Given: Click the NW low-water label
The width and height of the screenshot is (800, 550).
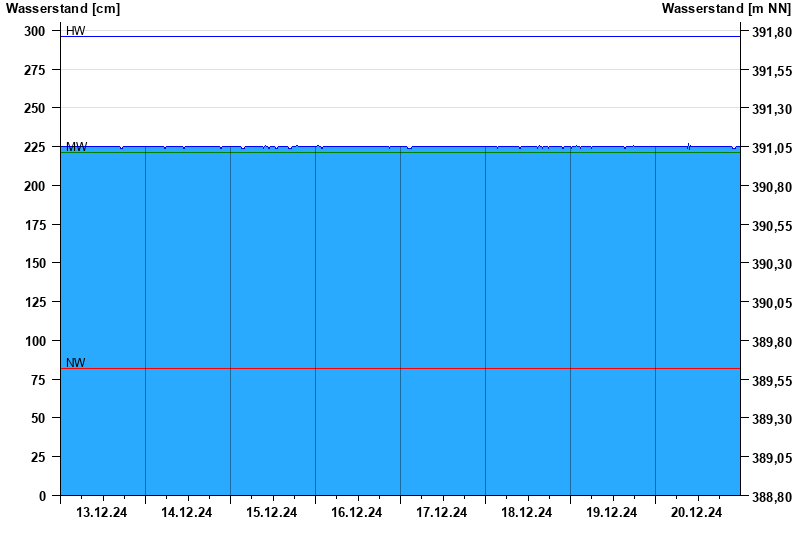Looking at the screenshot, I should point(75,363).
